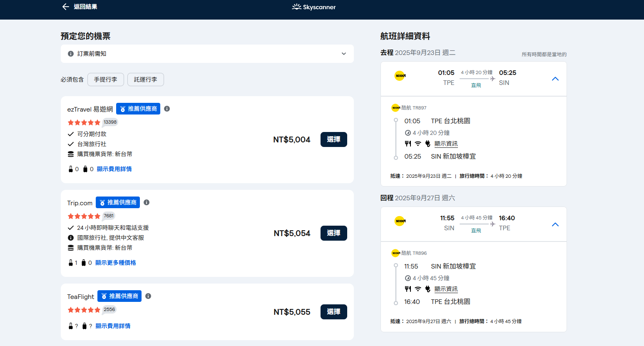Click Scoot logo on return flight summary
Image resolution: width=644 pixels, height=346 pixels.
(400, 221)
